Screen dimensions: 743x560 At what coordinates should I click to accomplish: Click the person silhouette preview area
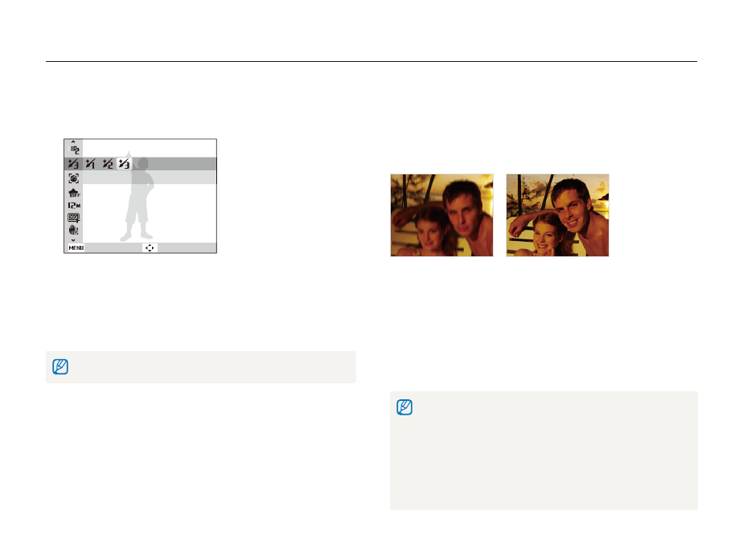(x=138, y=196)
